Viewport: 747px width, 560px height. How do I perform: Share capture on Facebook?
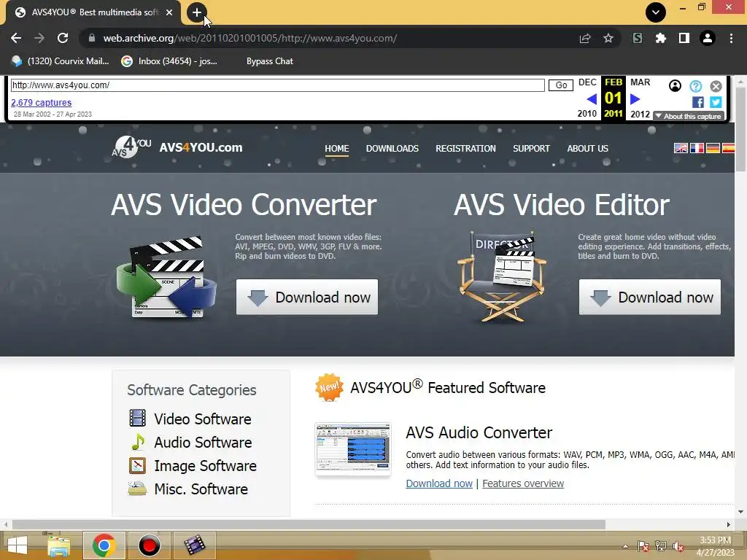tap(698, 102)
